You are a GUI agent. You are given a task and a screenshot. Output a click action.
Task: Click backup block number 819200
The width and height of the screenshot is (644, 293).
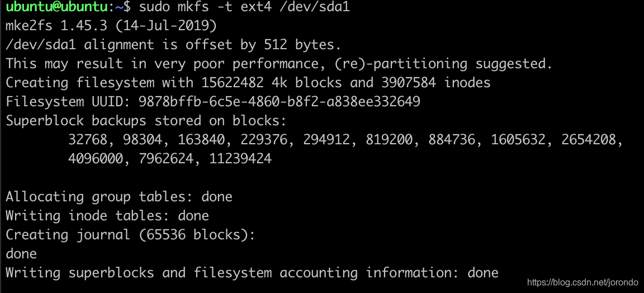tap(389, 140)
